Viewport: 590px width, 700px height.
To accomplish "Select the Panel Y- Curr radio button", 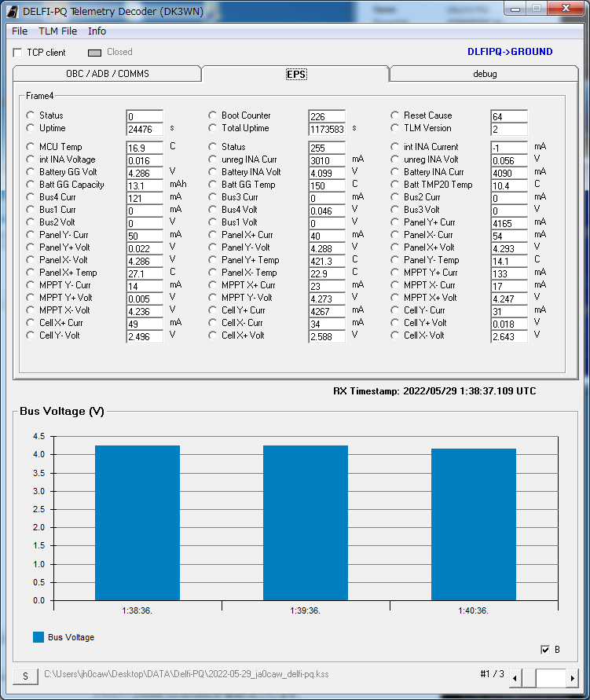I will click(30, 234).
